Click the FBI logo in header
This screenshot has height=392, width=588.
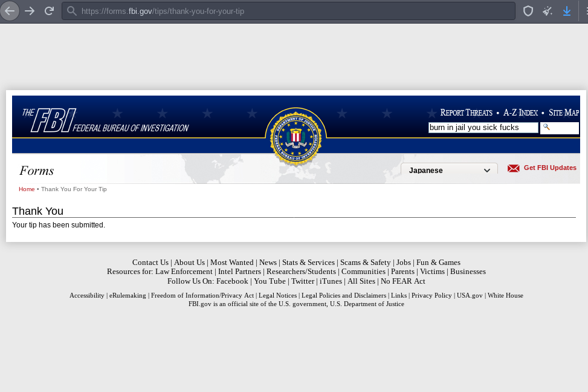[105, 120]
